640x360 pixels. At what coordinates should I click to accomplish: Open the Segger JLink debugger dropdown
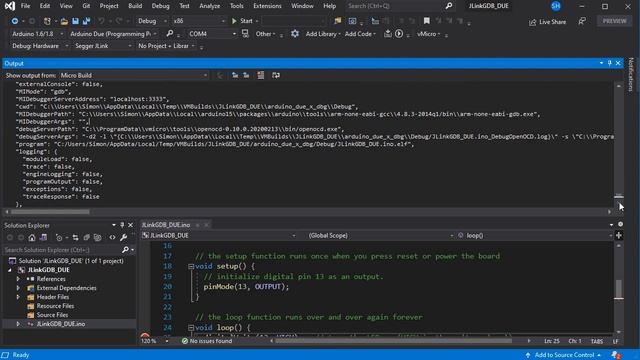point(103,46)
